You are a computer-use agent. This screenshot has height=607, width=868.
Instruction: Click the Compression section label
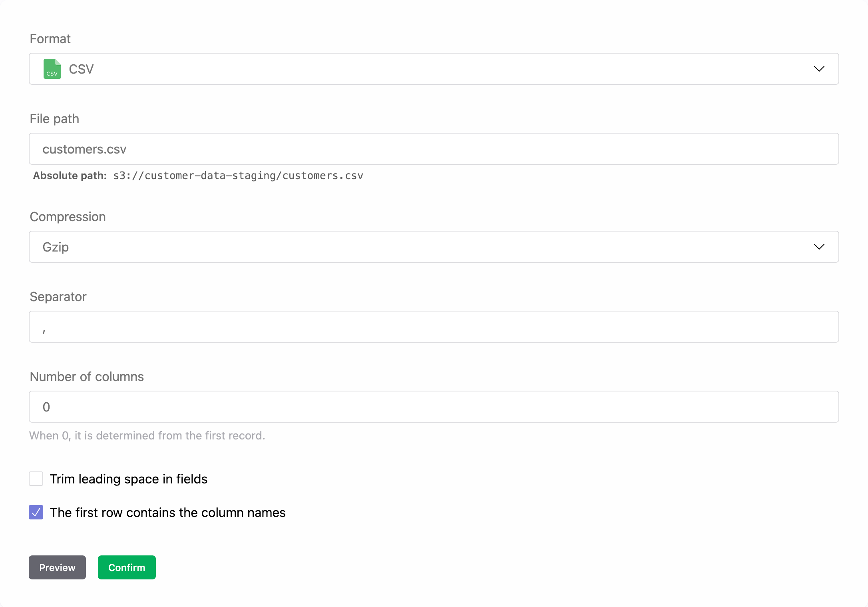pos(67,217)
